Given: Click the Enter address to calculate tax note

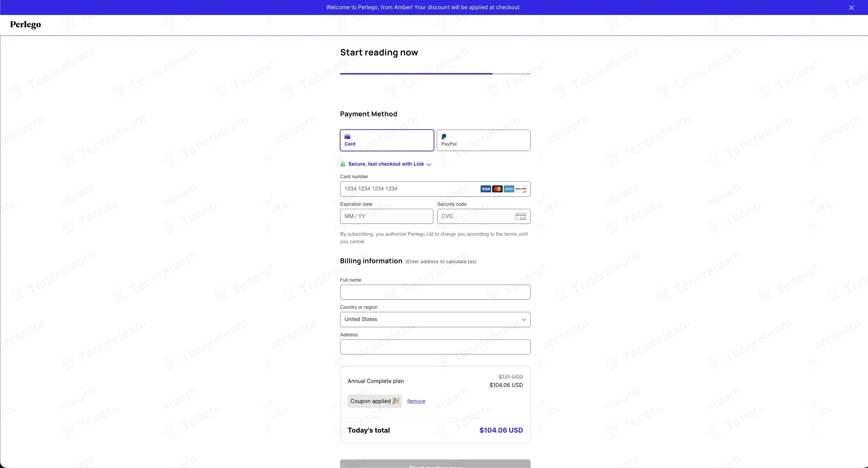Looking at the screenshot, I should click(x=441, y=262).
